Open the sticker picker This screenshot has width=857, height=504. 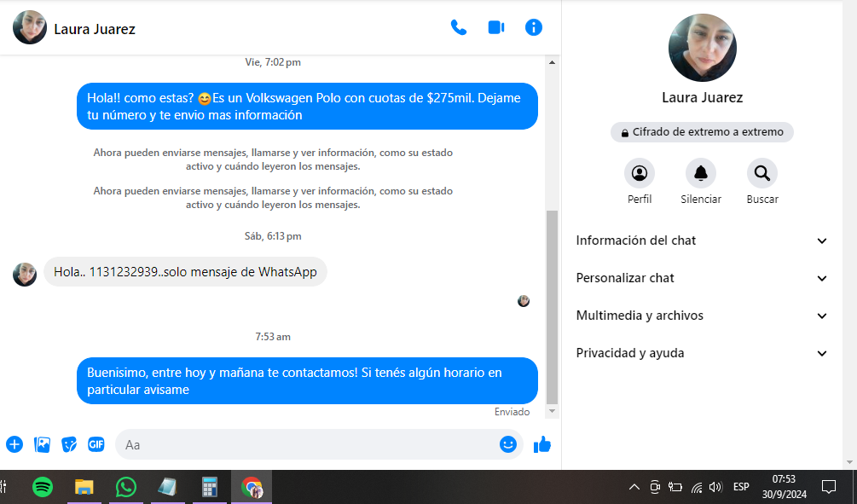(x=69, y=444)
